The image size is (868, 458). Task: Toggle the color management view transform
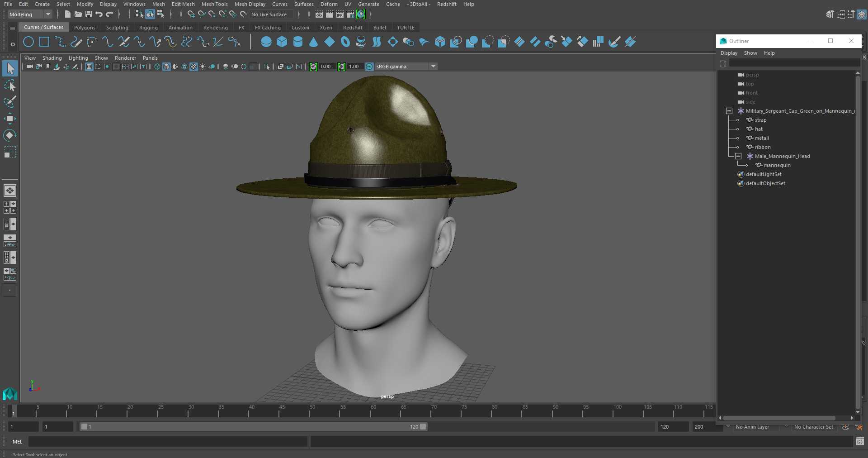tap(369, 67)
